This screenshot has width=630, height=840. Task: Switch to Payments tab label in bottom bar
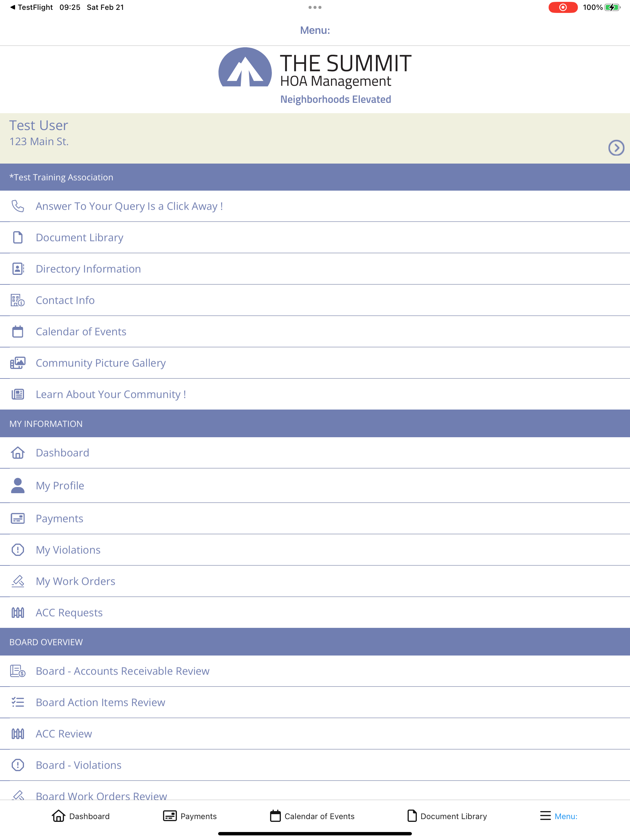(198, 816)
